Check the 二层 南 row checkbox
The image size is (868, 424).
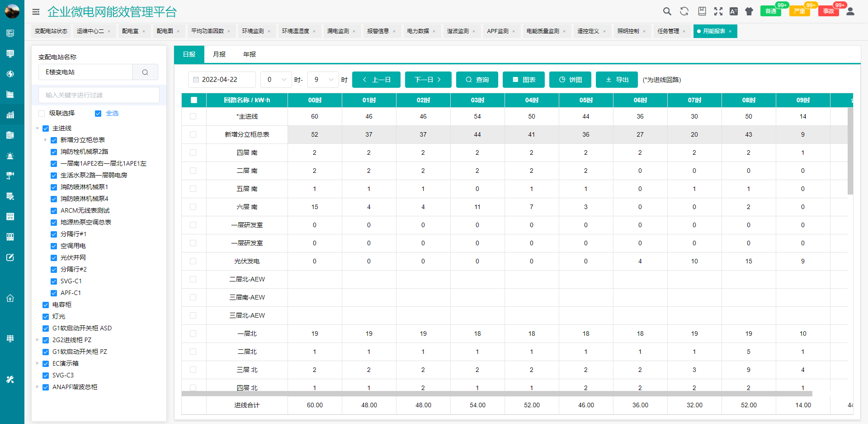click(193, 171)
